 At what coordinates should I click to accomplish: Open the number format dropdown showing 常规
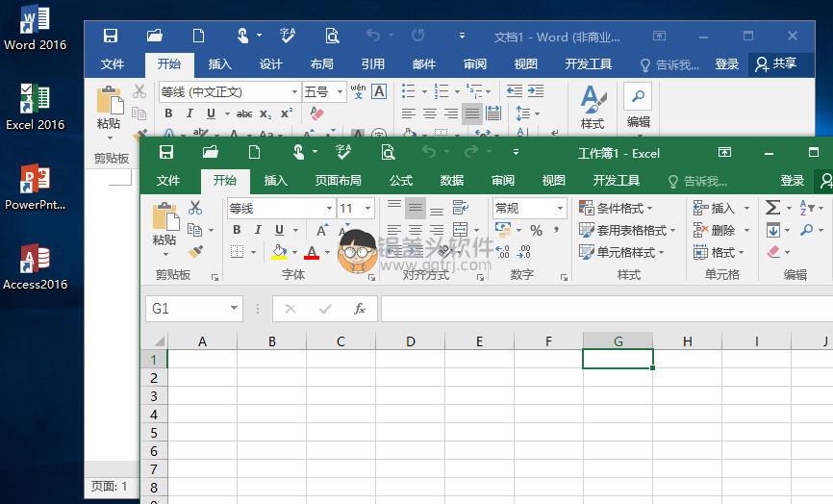560,208
